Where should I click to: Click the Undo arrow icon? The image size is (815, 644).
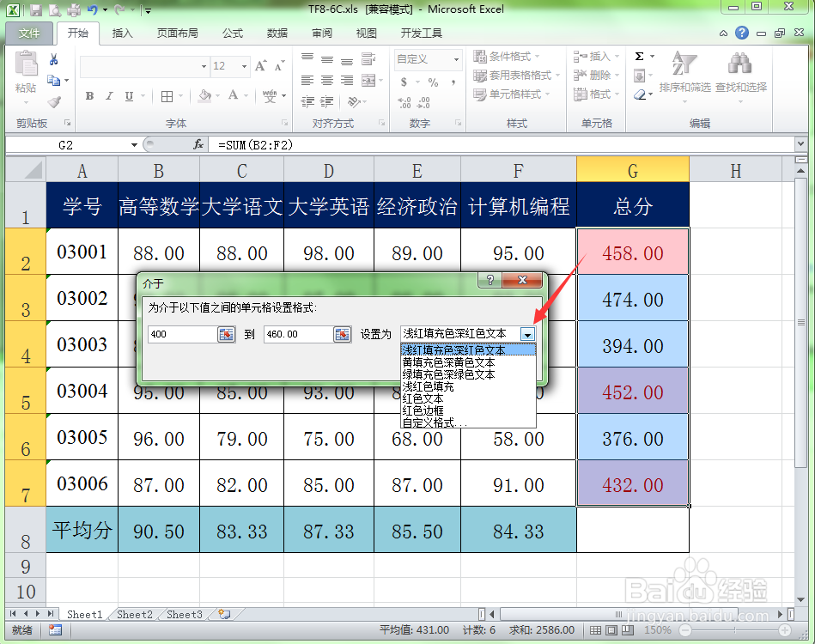[93, 9]
